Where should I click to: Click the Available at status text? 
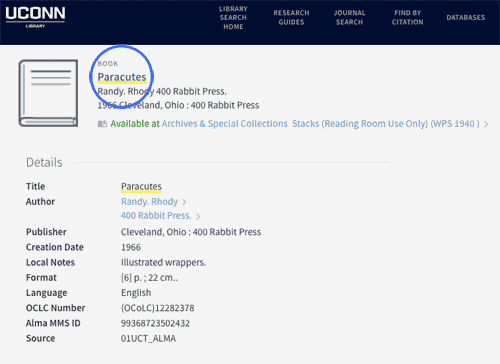point(135,124)
